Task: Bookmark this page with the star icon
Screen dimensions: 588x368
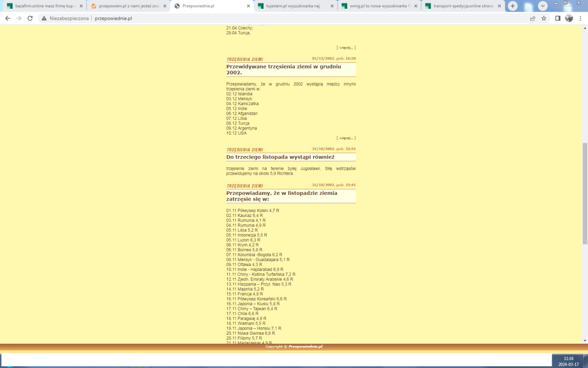Action: [x=544, y=18]
